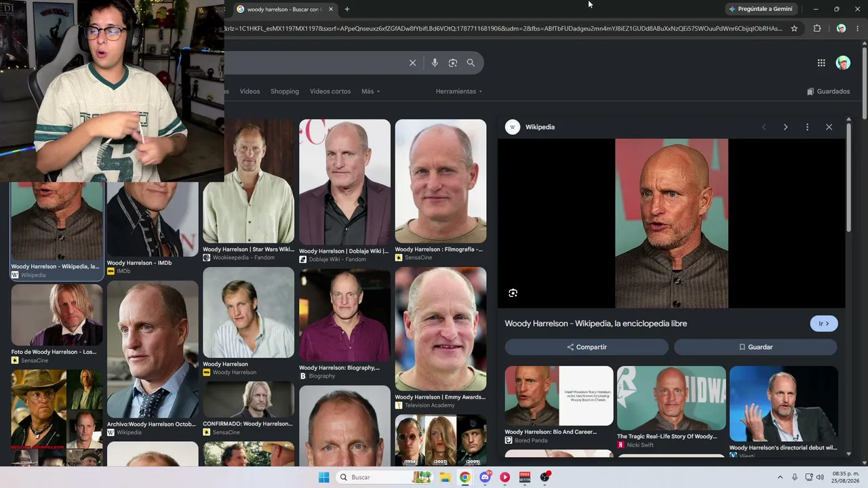This screenshot has width=868, height=488.
Task: Close the image preview panel
Action: tap(829, 127)
